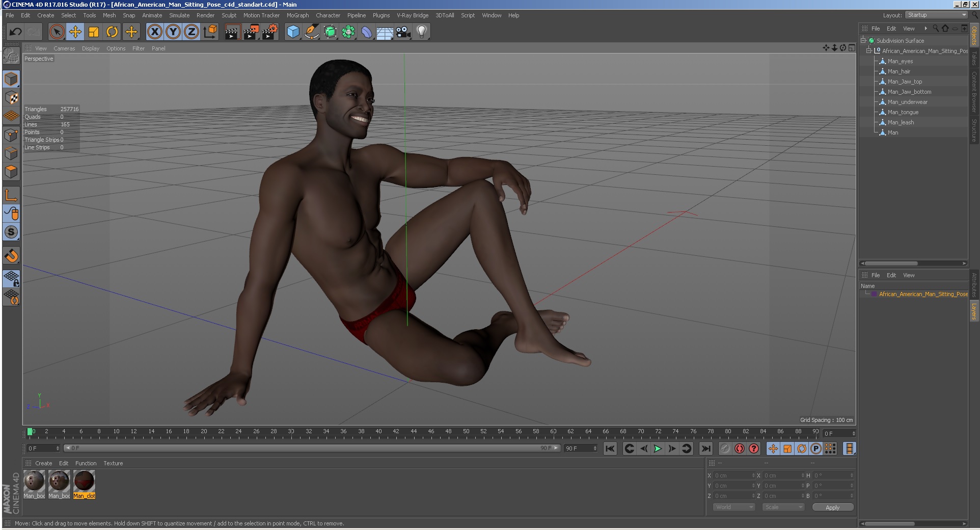This screenshot has height=530, width=980.
Task: Select the Scale tool in top toolbar
Action: pyautogui.click(x=94, y=32)
